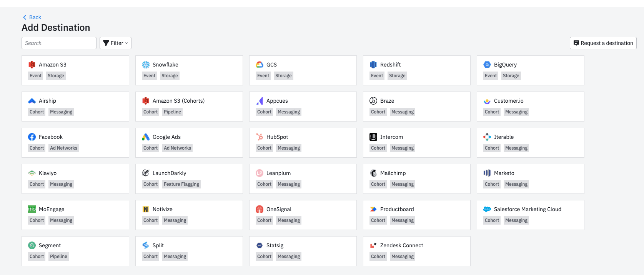This screenshot has width=644, height=275.
Task: Click the BigQuery hexagon icon
Action: [487, 65]
